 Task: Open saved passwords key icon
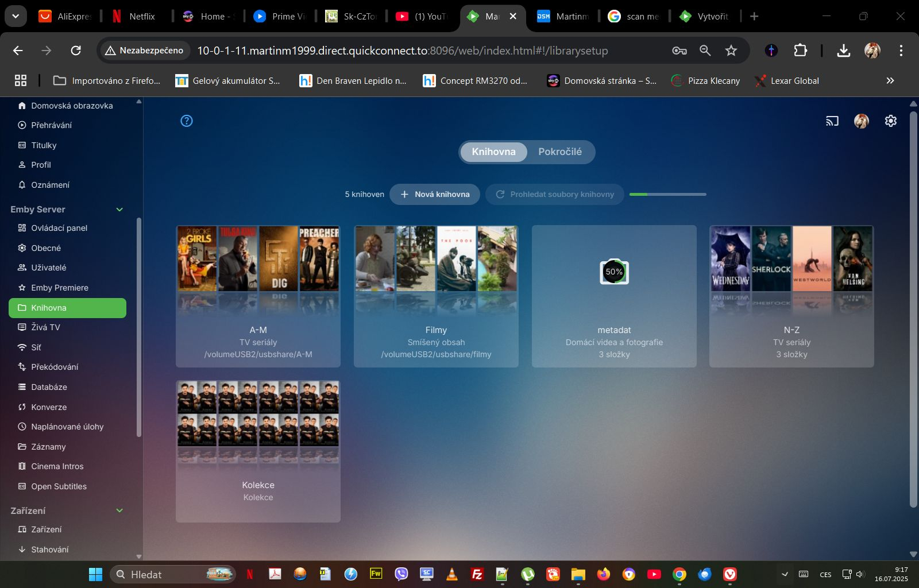coord(679,51)
